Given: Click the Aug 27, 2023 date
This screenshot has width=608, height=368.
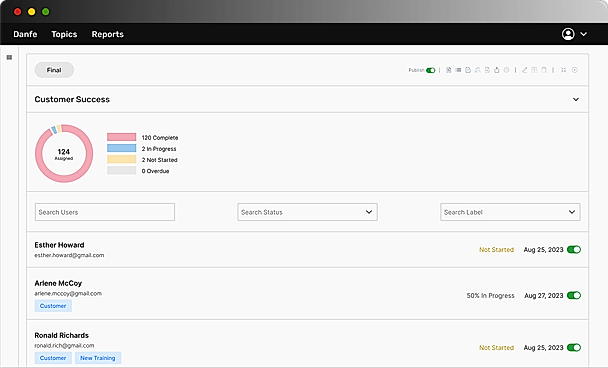Looking at the screenshot, I should point(544,295).
